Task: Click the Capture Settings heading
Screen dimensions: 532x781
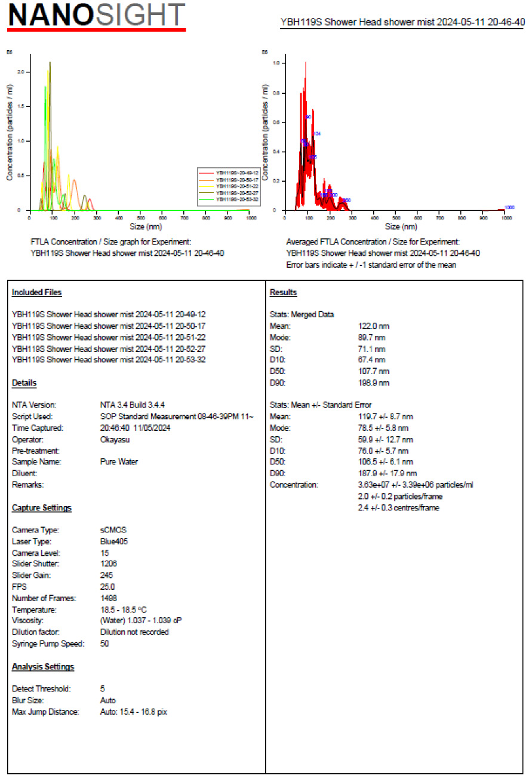Action: (41, 508)
